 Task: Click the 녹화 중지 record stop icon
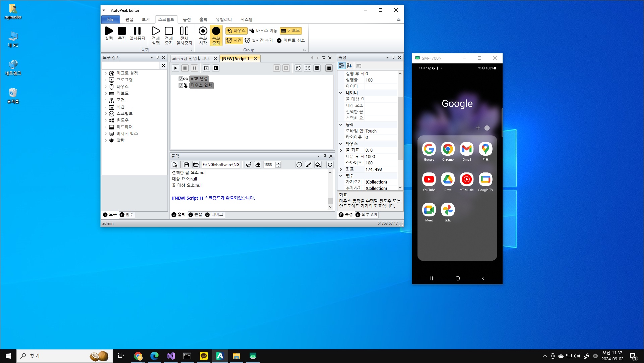[x=216, y=31]
